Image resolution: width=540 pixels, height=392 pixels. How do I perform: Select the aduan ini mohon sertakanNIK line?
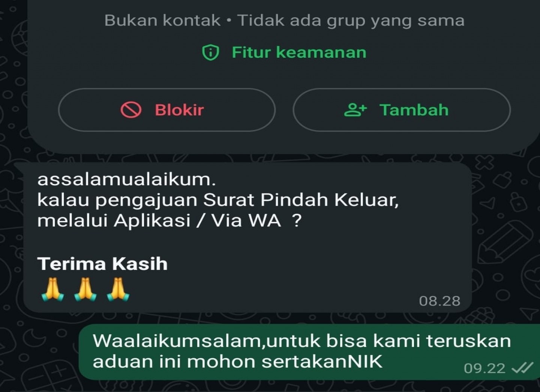237,362
